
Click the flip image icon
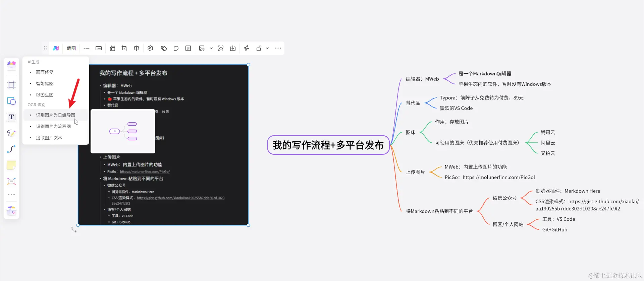(137, 48)
